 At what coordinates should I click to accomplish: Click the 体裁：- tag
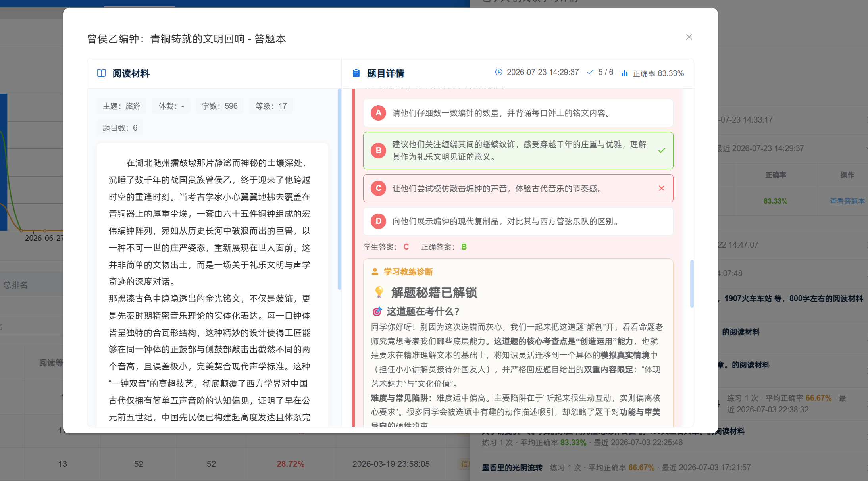pos(171,106)
